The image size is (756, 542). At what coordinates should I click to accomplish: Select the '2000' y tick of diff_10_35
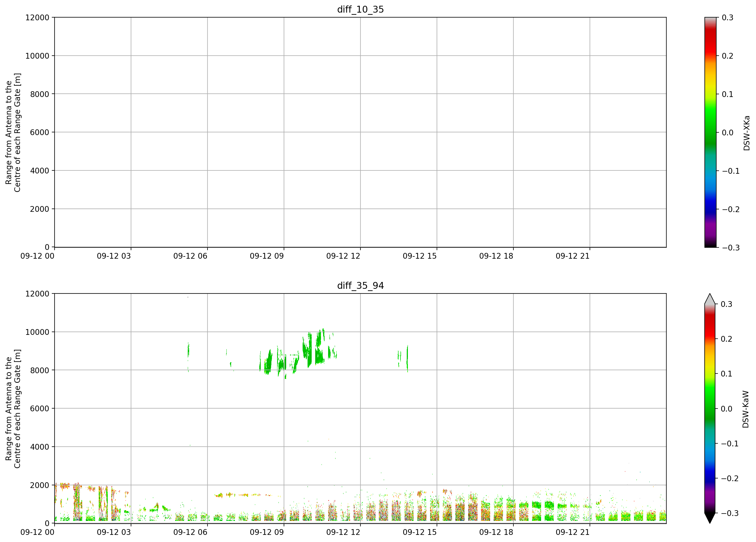tap(40, 209)
